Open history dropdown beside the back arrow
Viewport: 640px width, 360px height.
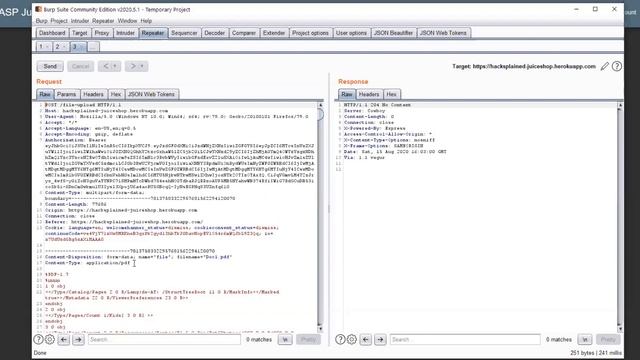(x=116, y=66)
